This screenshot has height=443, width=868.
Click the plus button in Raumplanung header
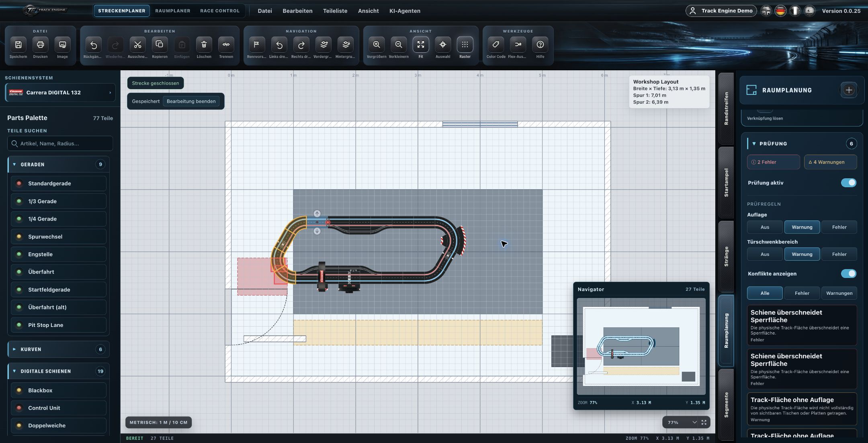(849, 90)
